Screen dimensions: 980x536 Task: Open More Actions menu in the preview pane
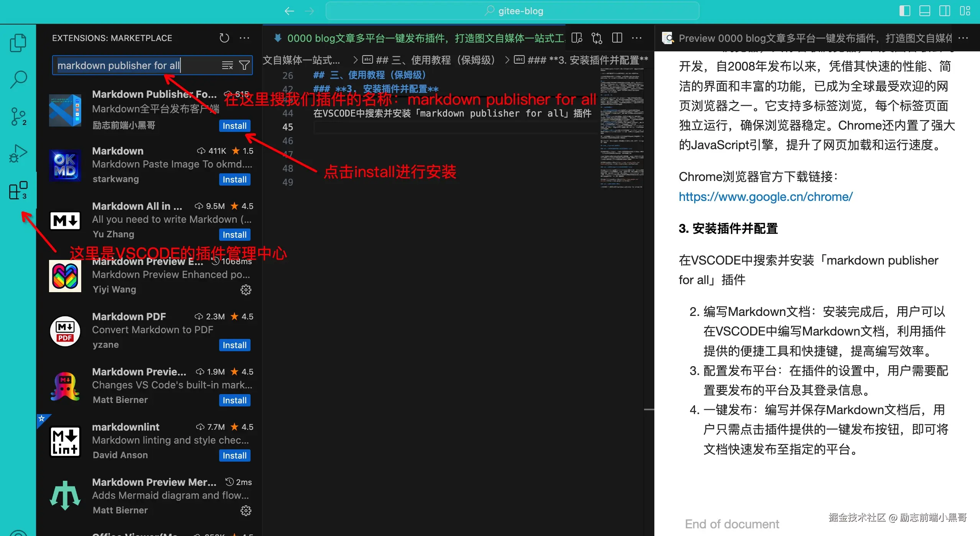click(964, 38)
